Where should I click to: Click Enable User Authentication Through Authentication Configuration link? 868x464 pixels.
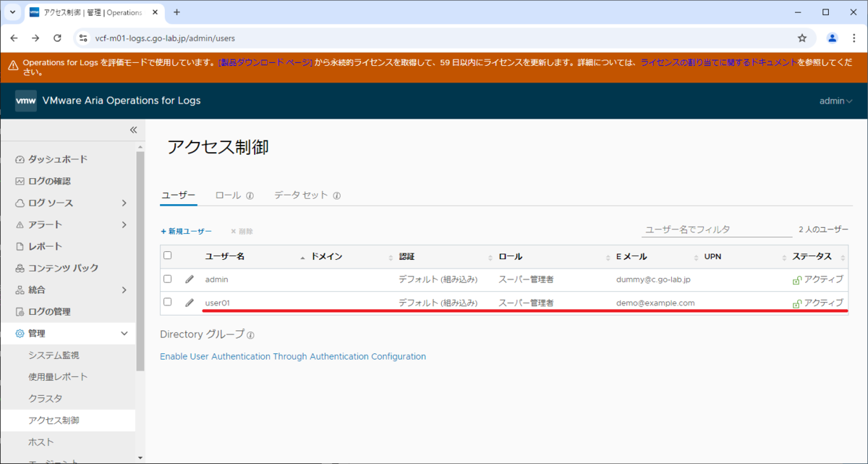(x=293, y=356)
